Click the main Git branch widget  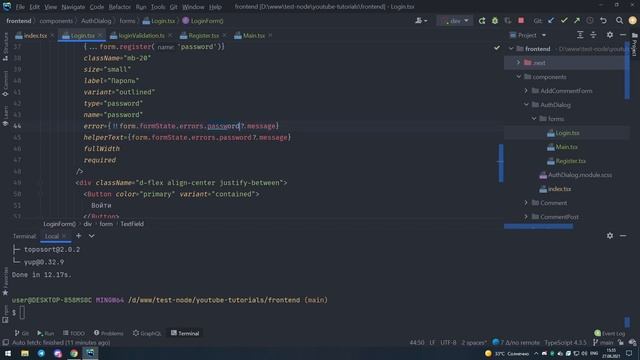pos(603,342)
